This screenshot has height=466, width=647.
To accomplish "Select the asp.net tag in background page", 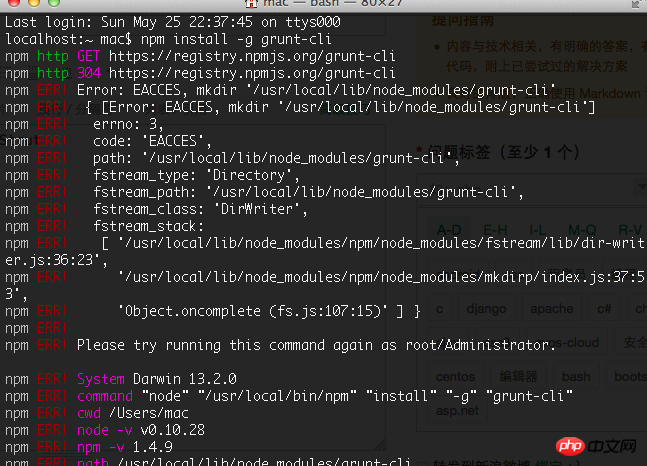I will coord(457,411).
